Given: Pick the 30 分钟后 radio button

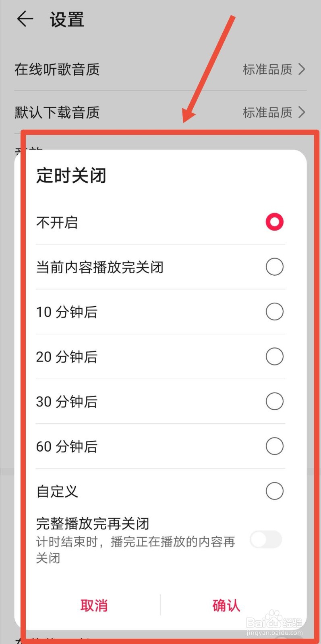Looking at the screenshot, I should point(274,401).
